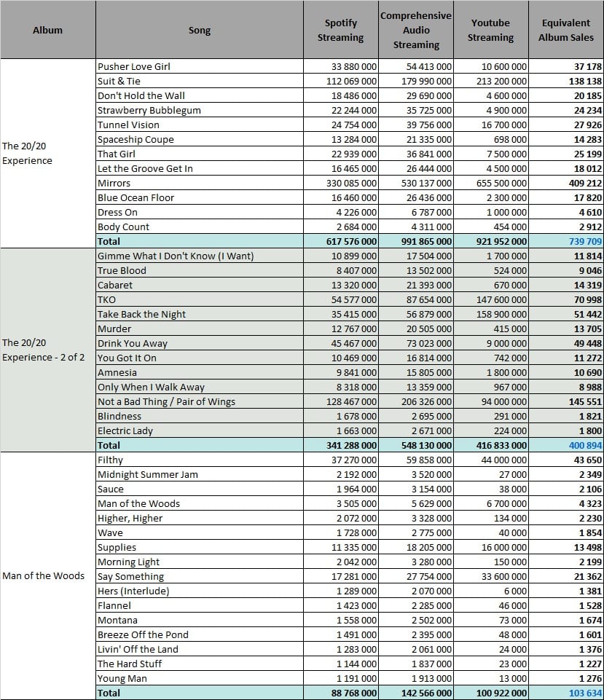Click Livin' Off the Land cell

[x=200, y=650]
